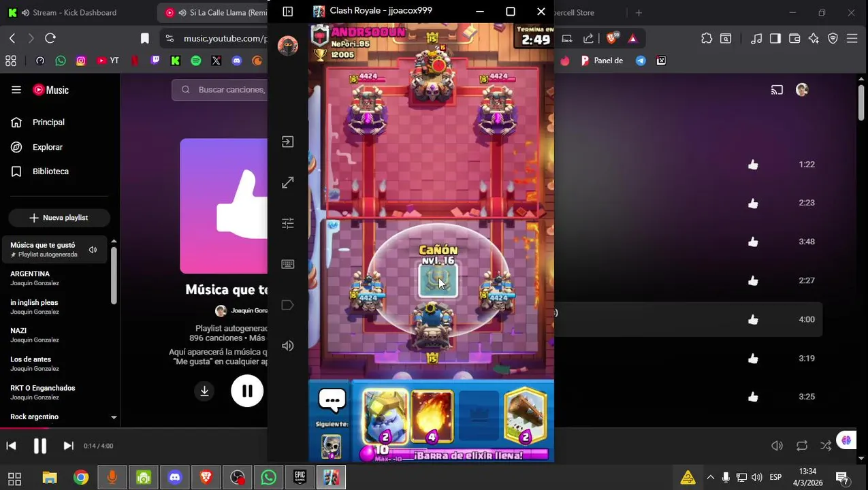Open the Twitch bookmark

(x=155, y=61)
